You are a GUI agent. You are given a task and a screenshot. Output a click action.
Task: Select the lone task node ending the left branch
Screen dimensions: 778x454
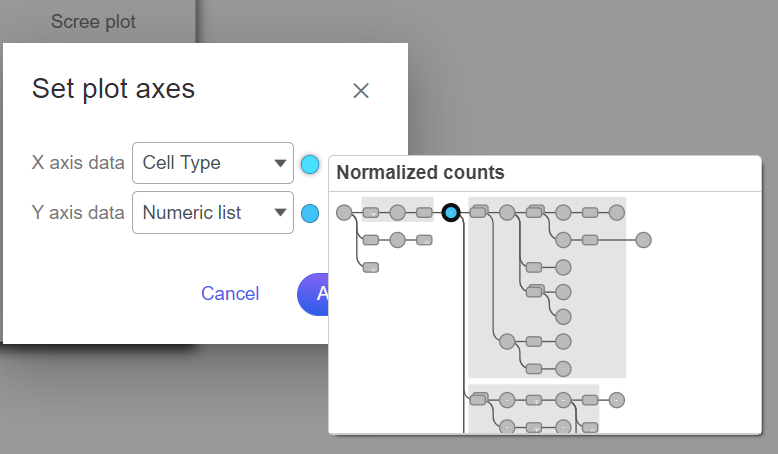pyautogui.click(x=371, y=267)
